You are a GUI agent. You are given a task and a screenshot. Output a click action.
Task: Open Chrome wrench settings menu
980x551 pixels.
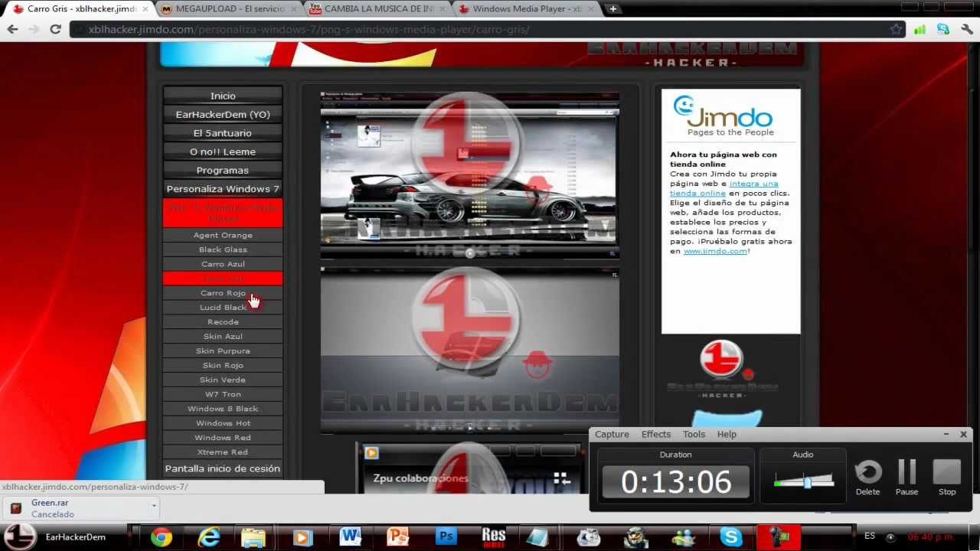click(x=966, y=29)
